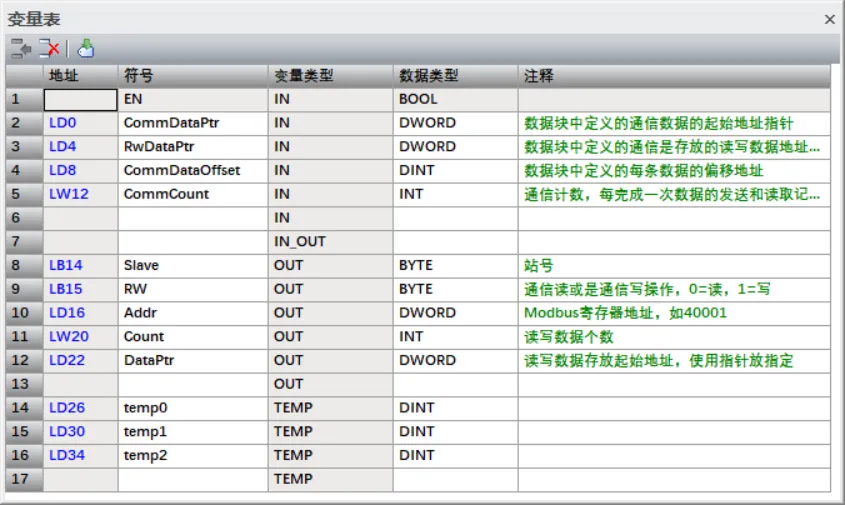Click the 数据类型 column header

click(456, 76)
